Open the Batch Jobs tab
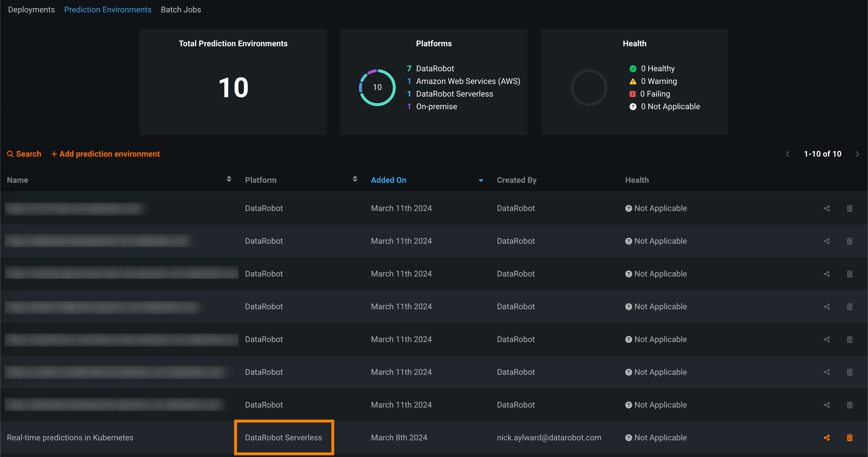 click(181, 9)
